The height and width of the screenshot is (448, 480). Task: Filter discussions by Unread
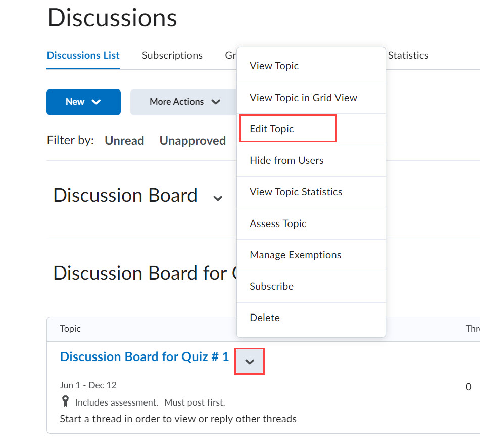[x=124, y=140]
